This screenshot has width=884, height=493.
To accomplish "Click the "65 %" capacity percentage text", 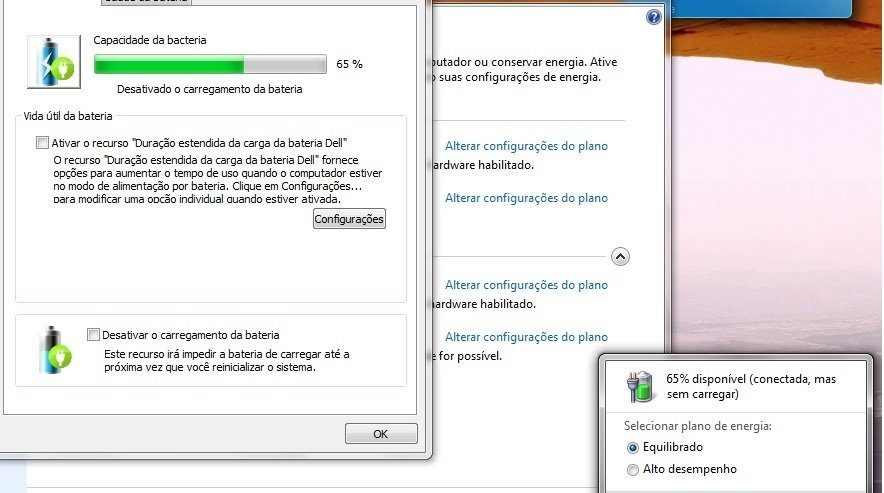I will point(350,64).
